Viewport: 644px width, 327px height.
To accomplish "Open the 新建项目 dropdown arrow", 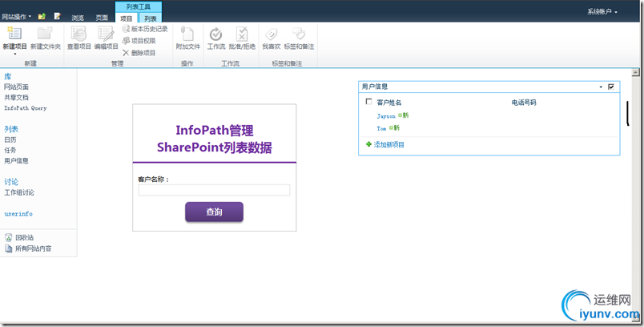I will click(x=14, y=54).
